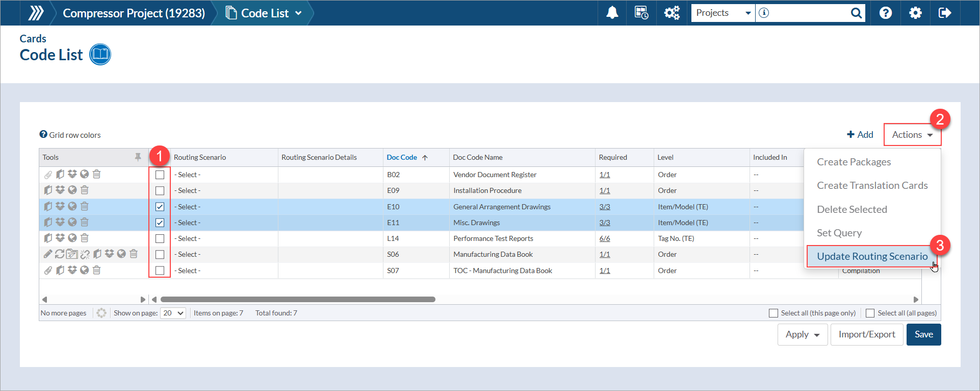Screen dimensions: 980x391
Task: Uncheck the E10 General Arrangement Drawings checkbox
Action: coord(160,207)
